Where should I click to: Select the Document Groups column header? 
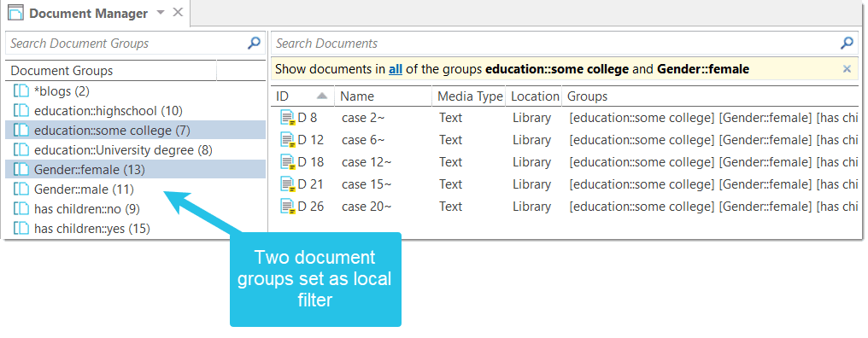click(111, 71)
